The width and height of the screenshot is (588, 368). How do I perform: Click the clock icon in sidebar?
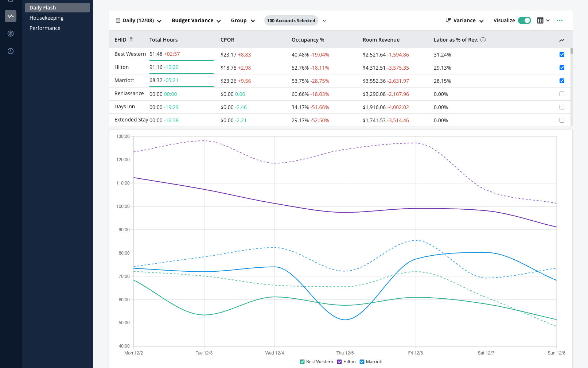click(11, 51)
